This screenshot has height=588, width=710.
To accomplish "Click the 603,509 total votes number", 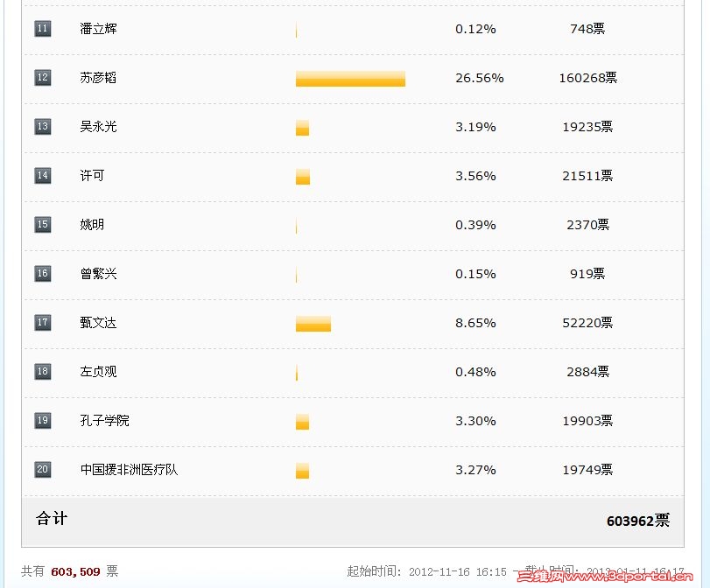I will tap(75, 571).
